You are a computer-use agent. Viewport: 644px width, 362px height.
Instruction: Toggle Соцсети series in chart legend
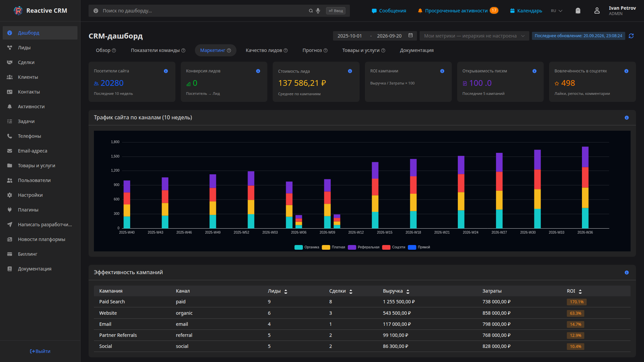[394, 247]
